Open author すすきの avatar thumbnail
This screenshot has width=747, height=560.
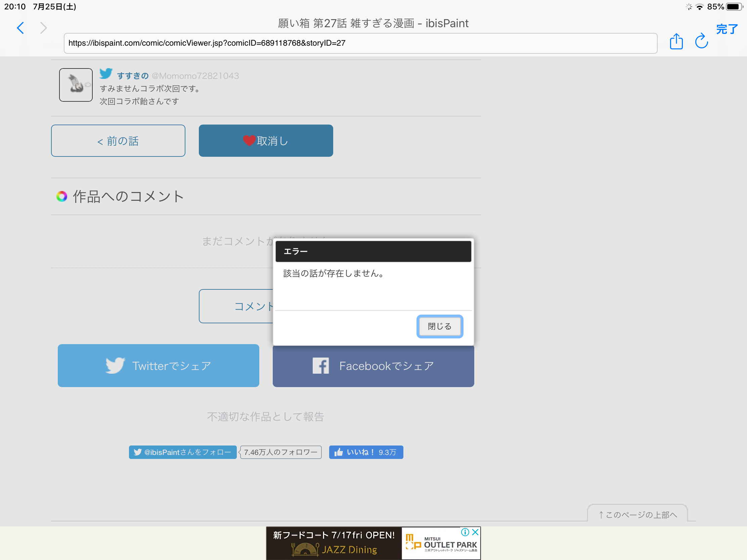coord(76,85)
